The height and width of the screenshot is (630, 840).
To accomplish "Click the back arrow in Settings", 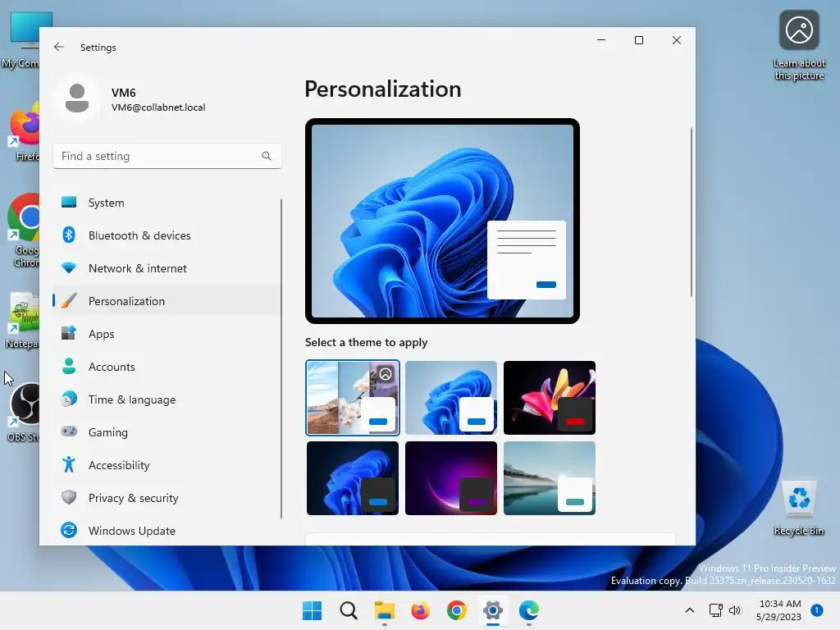I will pos(59,47).
